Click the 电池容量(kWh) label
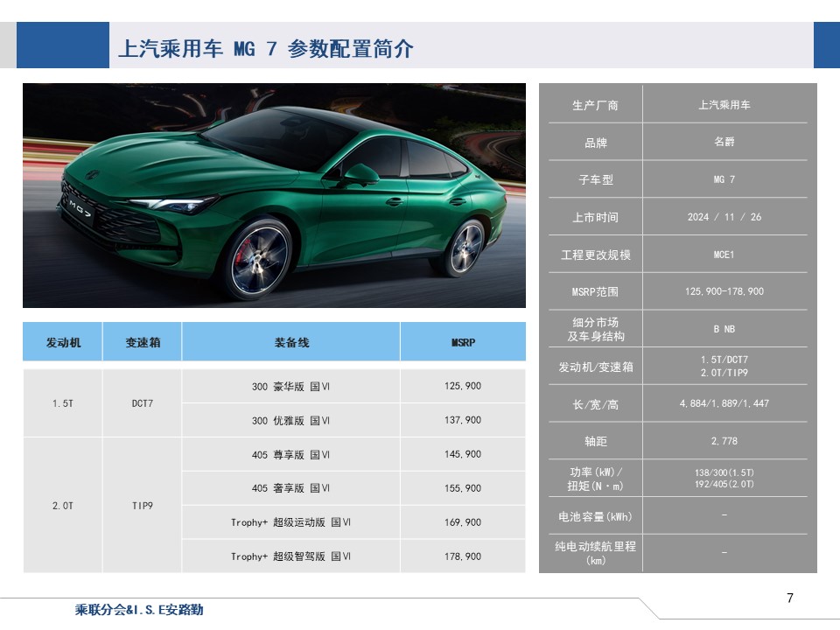 [595, 516]
